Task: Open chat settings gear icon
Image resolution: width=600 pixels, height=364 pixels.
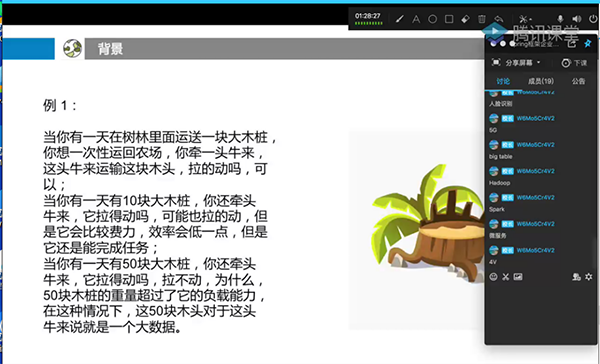Action: [x=589, y=277]
